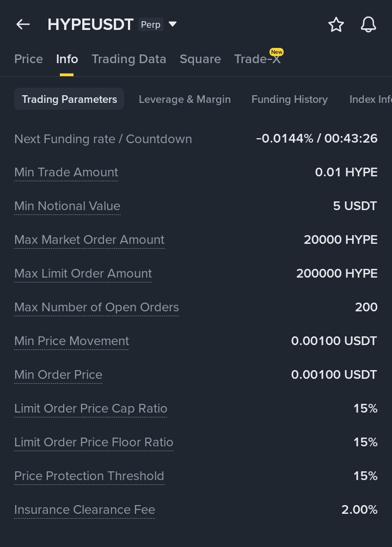Show Max Market Order Amount explanation
The height and width of the screenshot is (547, 392).
coord(89,240)
